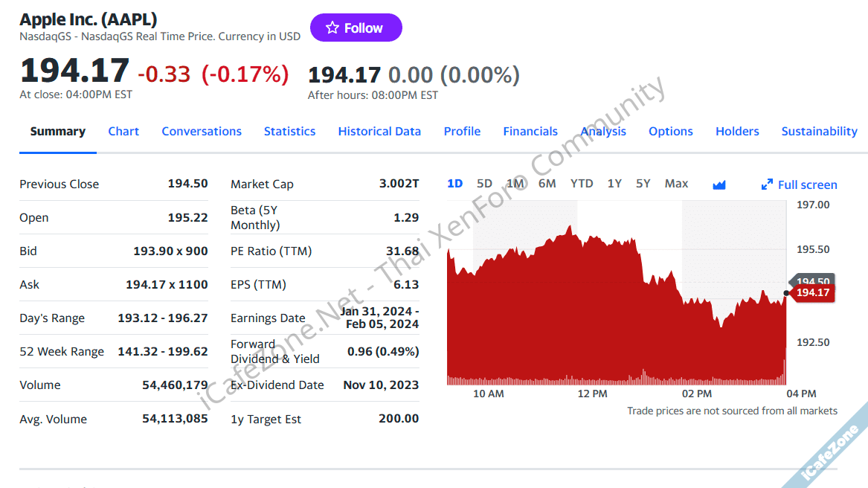Viewport: 868px width, 488px height.
Task: Click the Full screen expand icon
Action: click(767, 184)
